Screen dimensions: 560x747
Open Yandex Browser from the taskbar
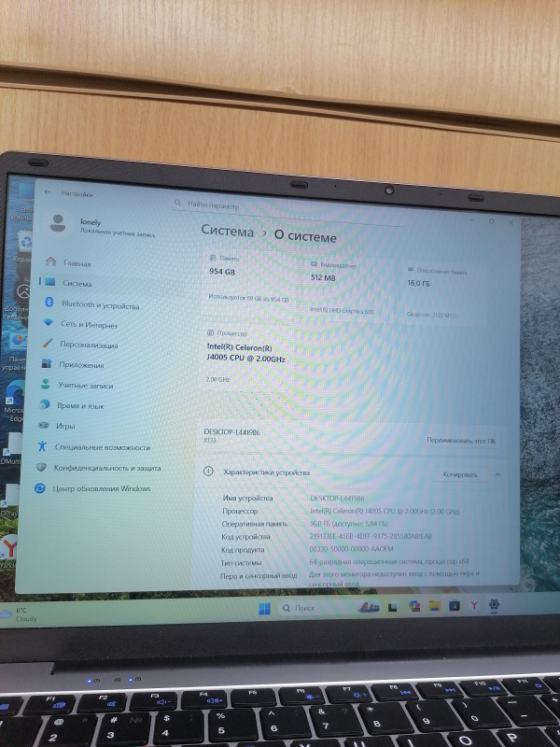coord(474,605)
